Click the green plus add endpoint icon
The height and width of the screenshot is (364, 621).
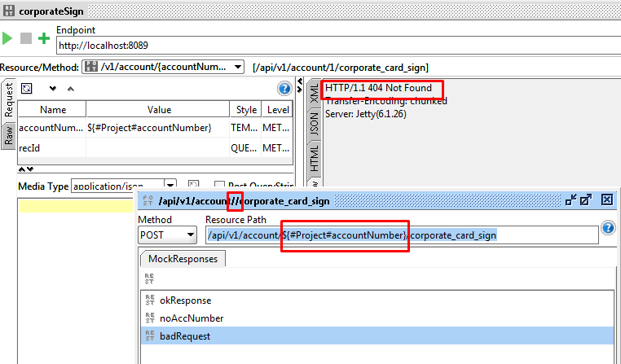(x=44, y=38)
